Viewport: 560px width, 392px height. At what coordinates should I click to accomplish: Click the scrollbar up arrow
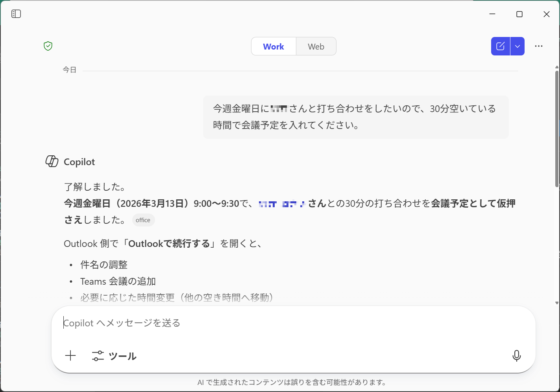[557, 67]
